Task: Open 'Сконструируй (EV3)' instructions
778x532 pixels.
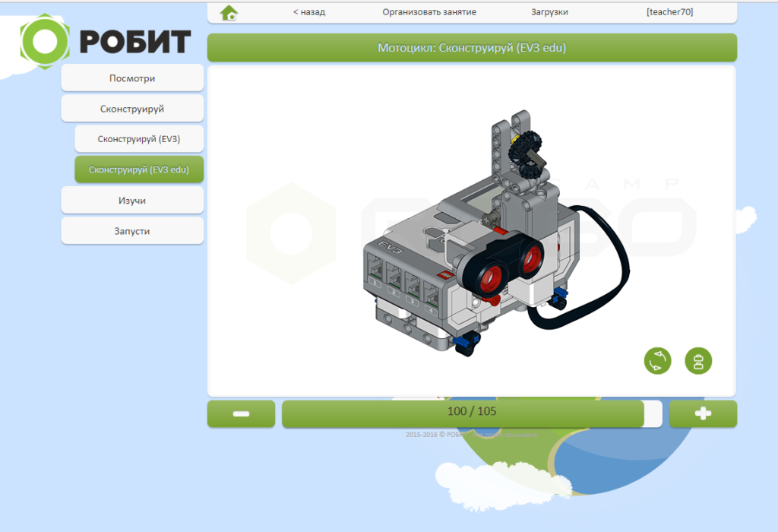Action: coord(139,139)
